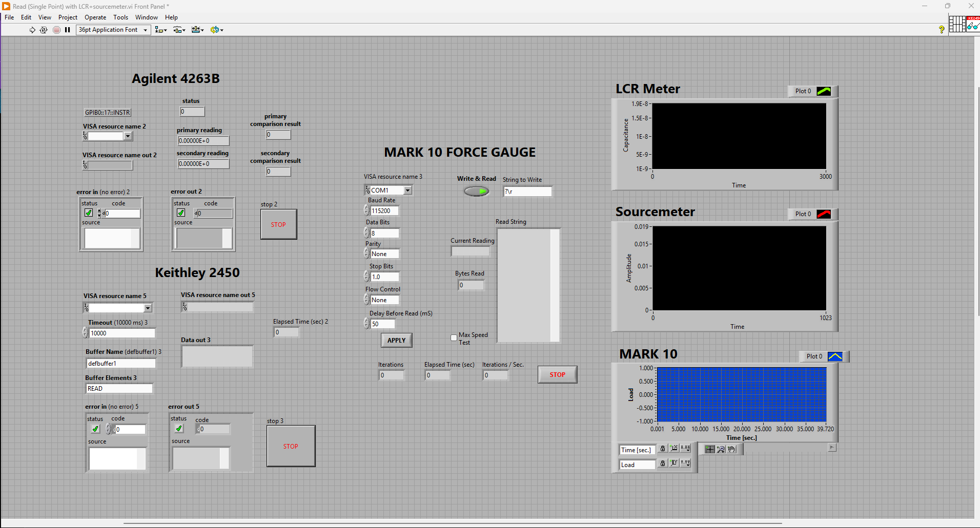The image size is (980, 528).
Task: Toggle status checkbox in error out 2
Action: point(181,213)
